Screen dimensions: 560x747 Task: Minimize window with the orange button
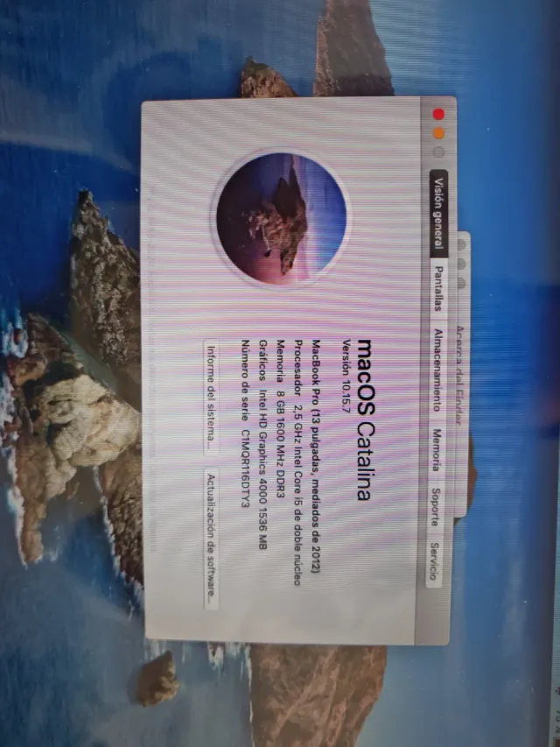(x=438, y=133)
